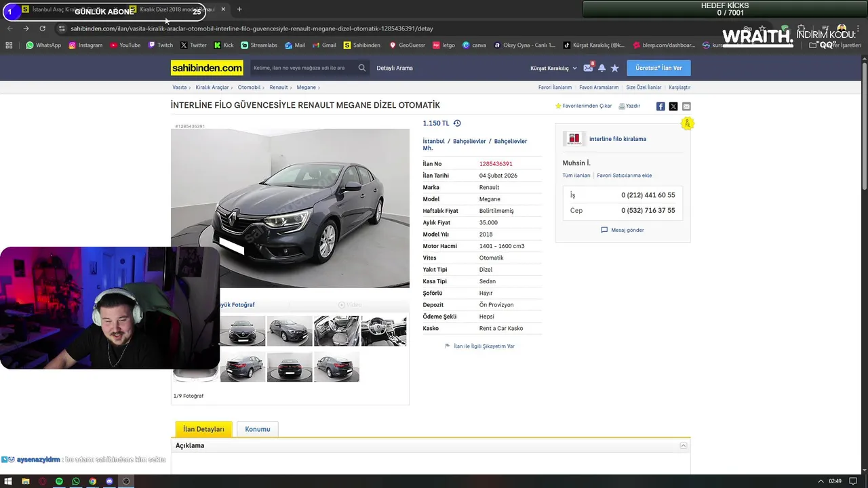Open the browser apps grid icon
Image resolution: width=868 pixels, height=488 pixels.
pyautogui.click(x=9, y=45)
